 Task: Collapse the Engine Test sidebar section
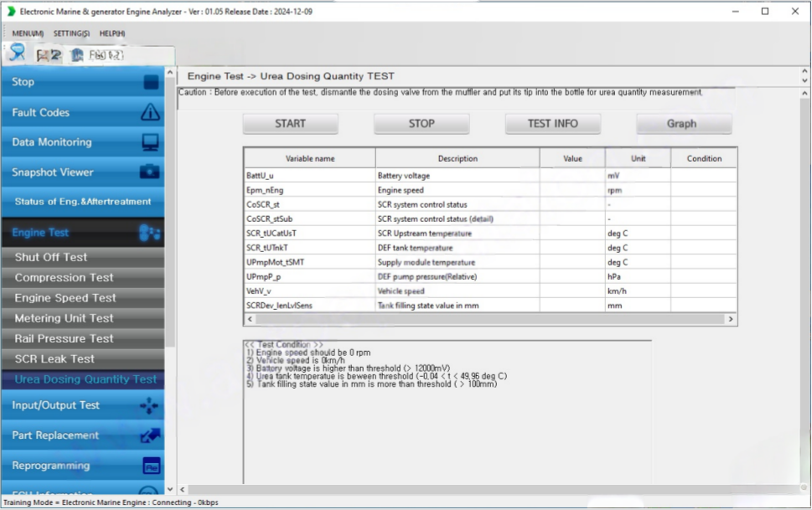[x=82, y=233]
